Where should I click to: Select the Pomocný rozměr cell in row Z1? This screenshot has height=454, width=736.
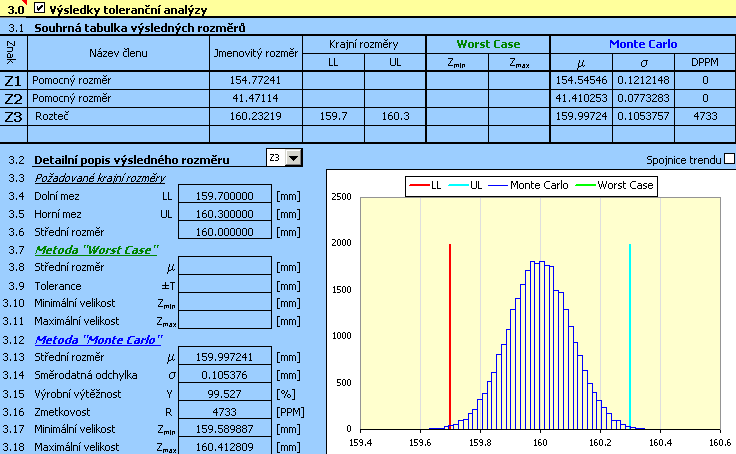tap(118, 80)
